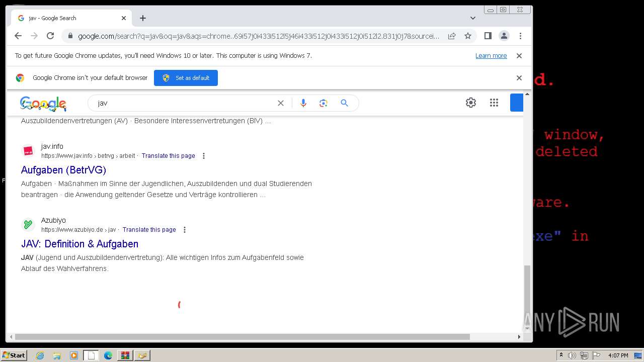Clear the search box with the X
Screen dimensions: 644x362
[x=281, y=103]
